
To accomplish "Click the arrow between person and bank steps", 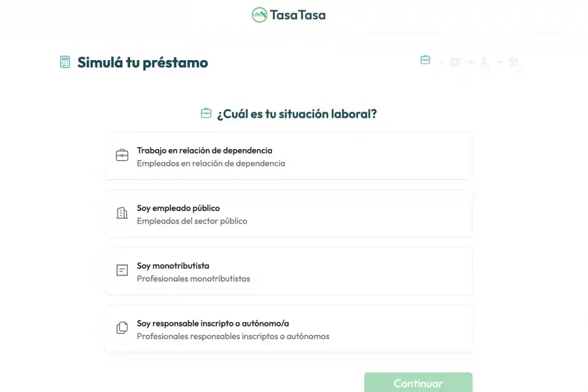I will coord(498,63).
